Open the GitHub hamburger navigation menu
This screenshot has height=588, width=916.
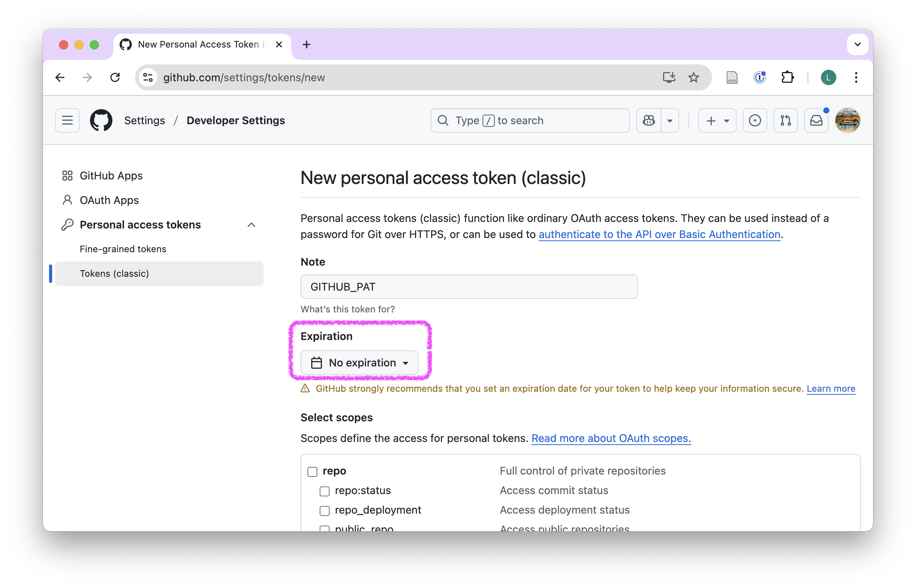point(67,120)
